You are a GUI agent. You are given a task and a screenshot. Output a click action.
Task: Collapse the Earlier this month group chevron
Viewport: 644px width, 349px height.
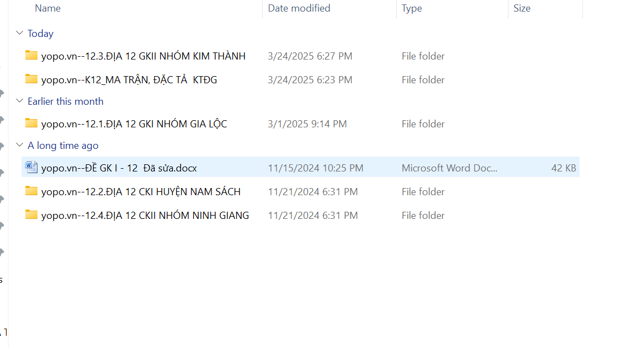(20, 101)
